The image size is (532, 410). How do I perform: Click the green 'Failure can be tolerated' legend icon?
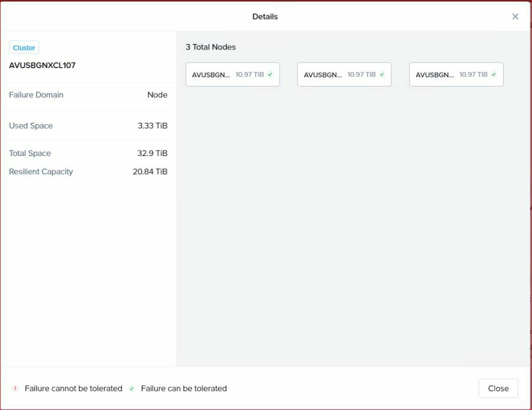(x=132, y=388)
